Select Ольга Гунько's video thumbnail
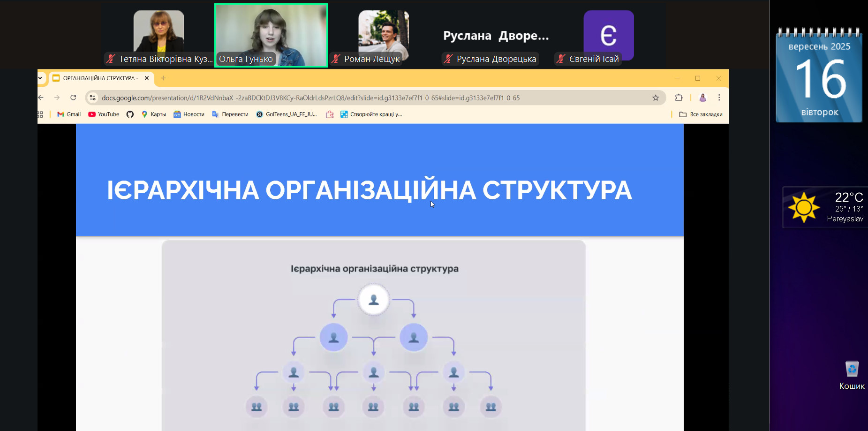The height and width of the screenshot is (431, 868). pyautogui.click(x=271, y=36)
